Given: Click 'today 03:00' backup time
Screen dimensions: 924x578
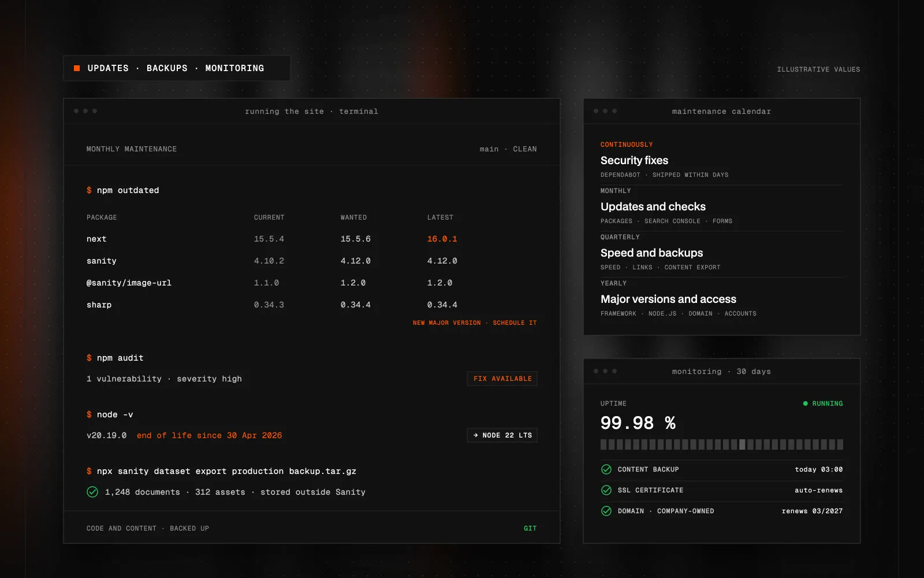Looking at the screenshot, I should [x=819, y=469].
